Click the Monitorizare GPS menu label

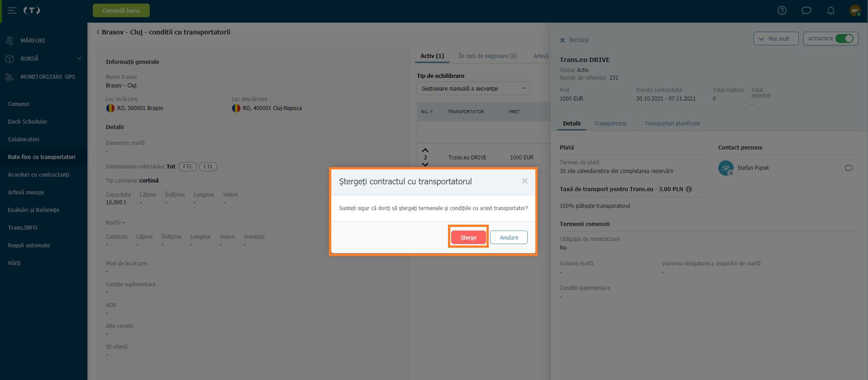48,77
